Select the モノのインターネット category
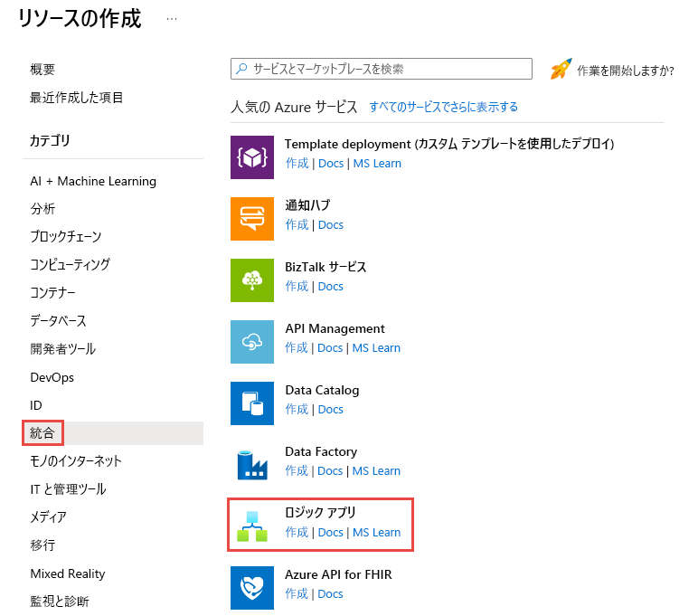The width and height of the screenshot is (679, 616). [x=76, y=461]
